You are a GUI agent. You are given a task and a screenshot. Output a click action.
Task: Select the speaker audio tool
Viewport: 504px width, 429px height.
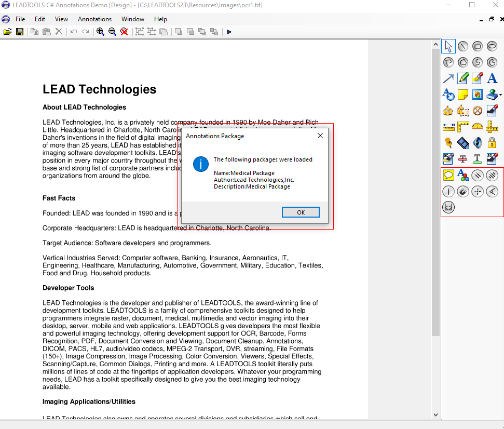pos(478,143)
